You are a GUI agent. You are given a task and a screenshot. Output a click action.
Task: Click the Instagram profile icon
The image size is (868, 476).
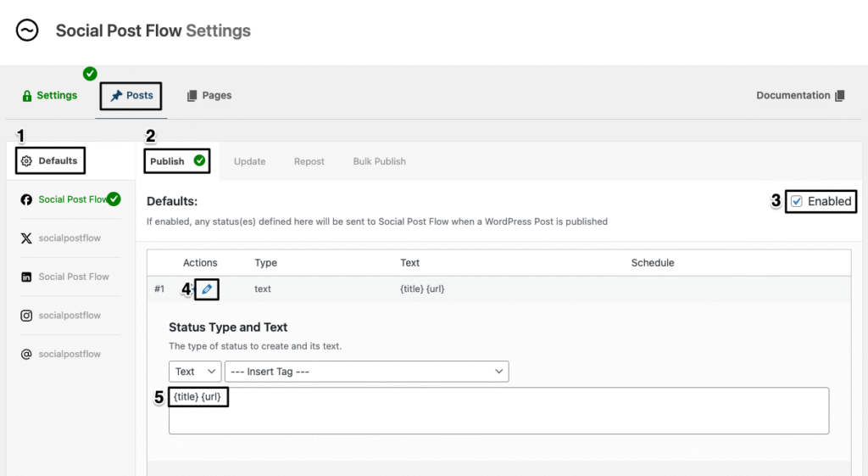pyautogui.click(x=26, y=316)
